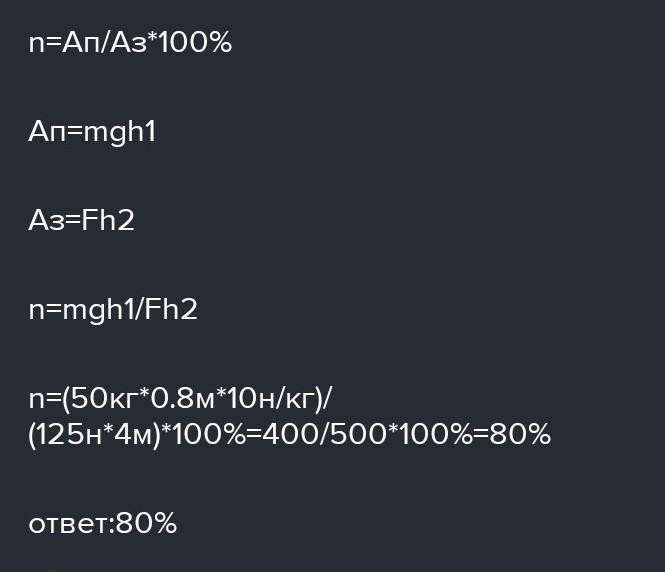Click the =80% result in calculation line
This screenshot has height=572, width=665.
(x=512, y=435)
